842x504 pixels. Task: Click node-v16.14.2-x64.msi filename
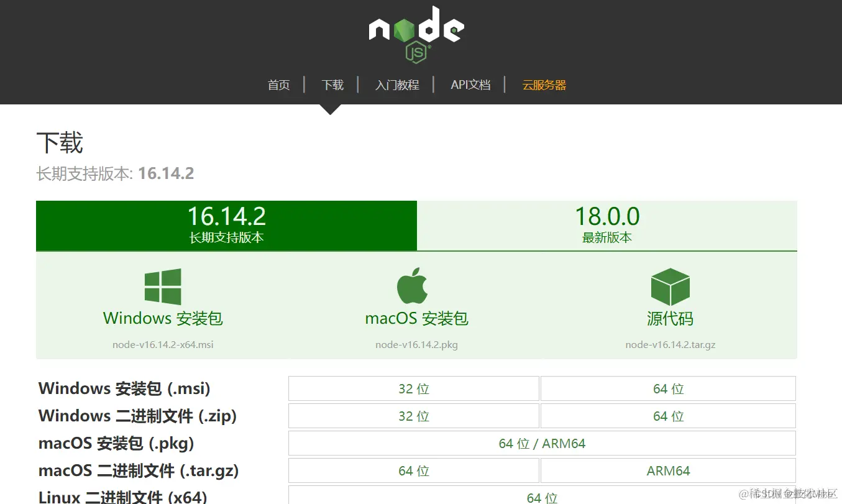(x=163, y=344)
